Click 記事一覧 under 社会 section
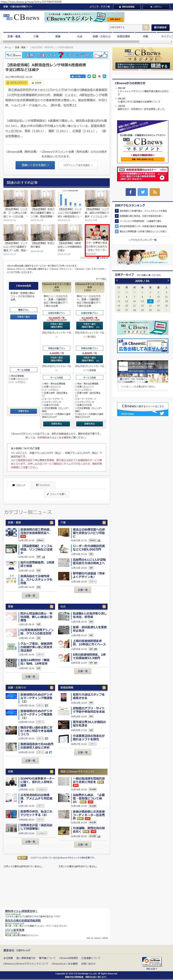Image resolution: width=173 pixels, height=980 pixels. (83, 671)
